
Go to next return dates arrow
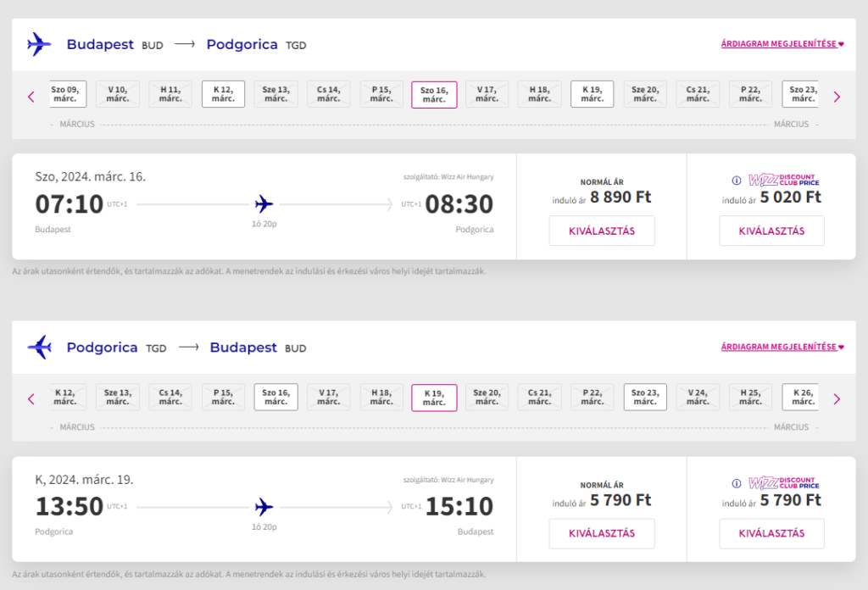(x=837, y=398)
